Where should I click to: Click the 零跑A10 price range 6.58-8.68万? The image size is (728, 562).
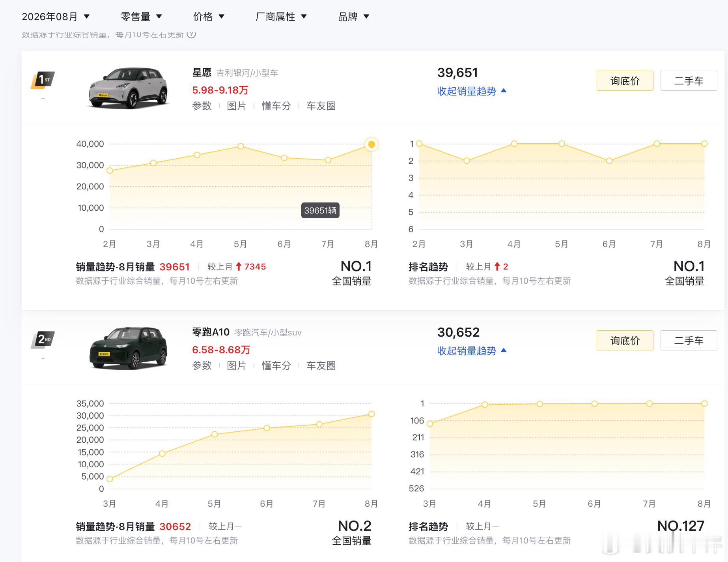pyautogui.click(x=221, y=350)
